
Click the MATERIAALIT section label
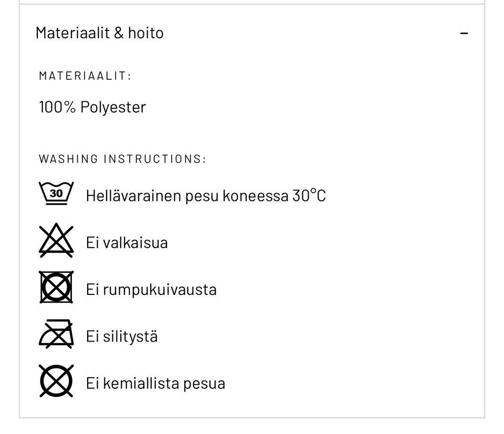[x=84, y=75]
